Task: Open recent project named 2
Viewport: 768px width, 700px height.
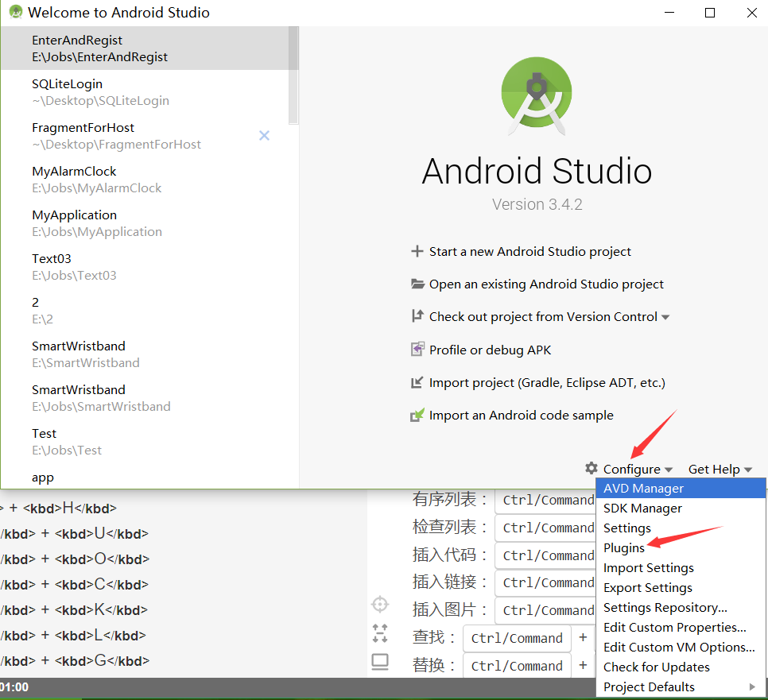Action: tap(145, 310)
